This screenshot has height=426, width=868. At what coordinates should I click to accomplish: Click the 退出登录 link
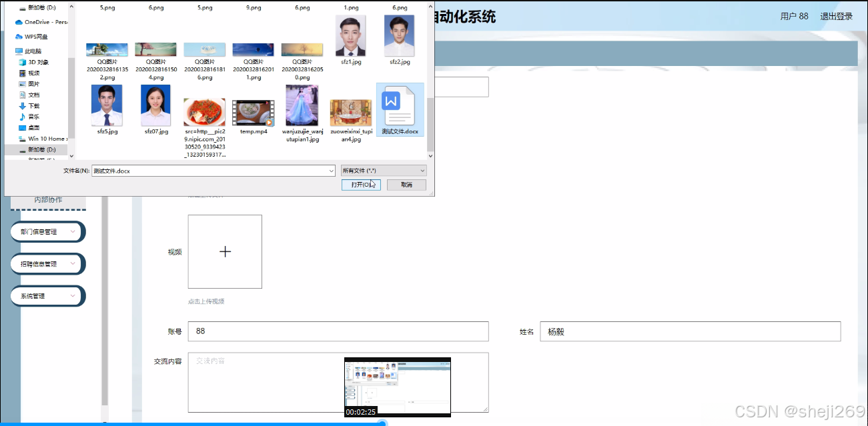point(836,16)
